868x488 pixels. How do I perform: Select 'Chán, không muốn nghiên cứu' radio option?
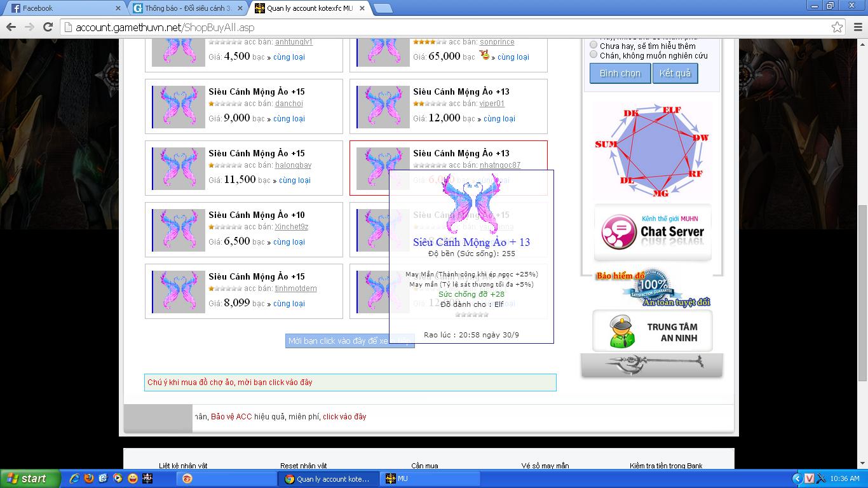coord(593,55)
